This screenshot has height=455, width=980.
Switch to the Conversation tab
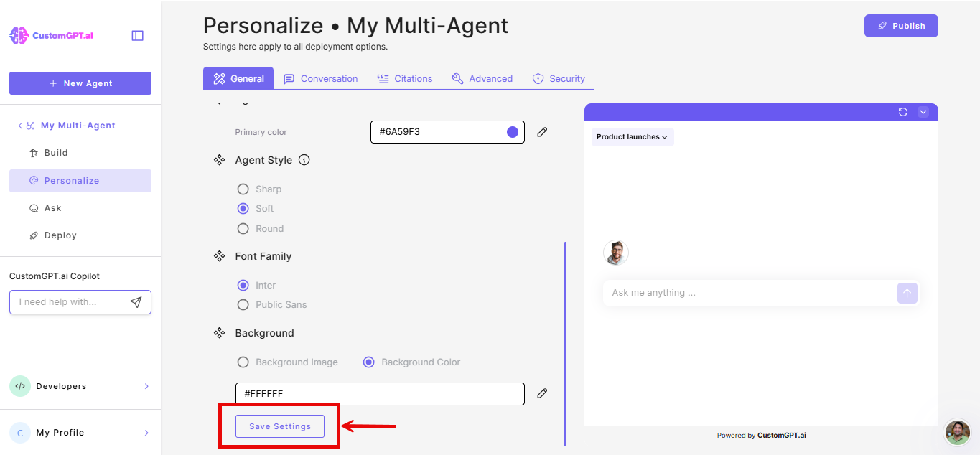coord(320,78)
